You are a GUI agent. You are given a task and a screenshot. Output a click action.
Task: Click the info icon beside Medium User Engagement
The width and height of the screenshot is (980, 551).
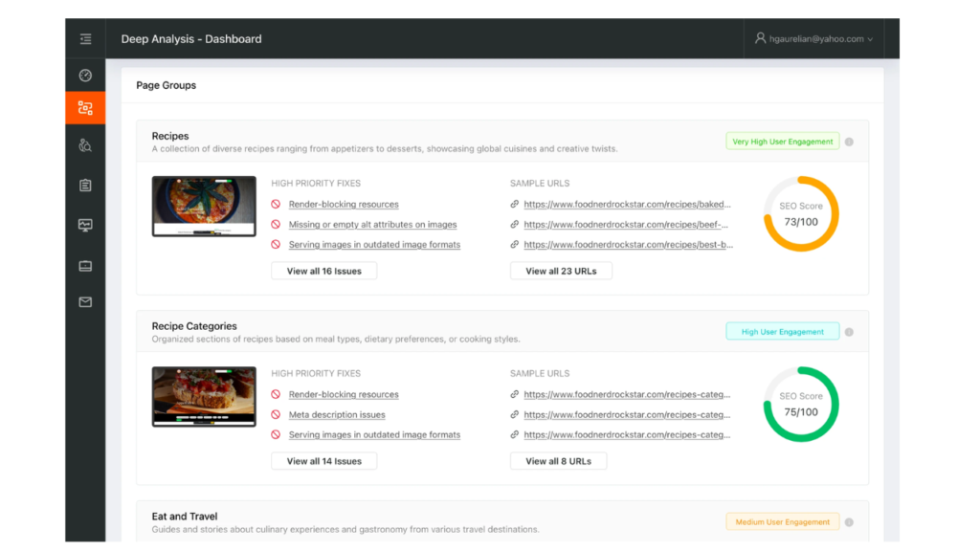click(849, 522)
